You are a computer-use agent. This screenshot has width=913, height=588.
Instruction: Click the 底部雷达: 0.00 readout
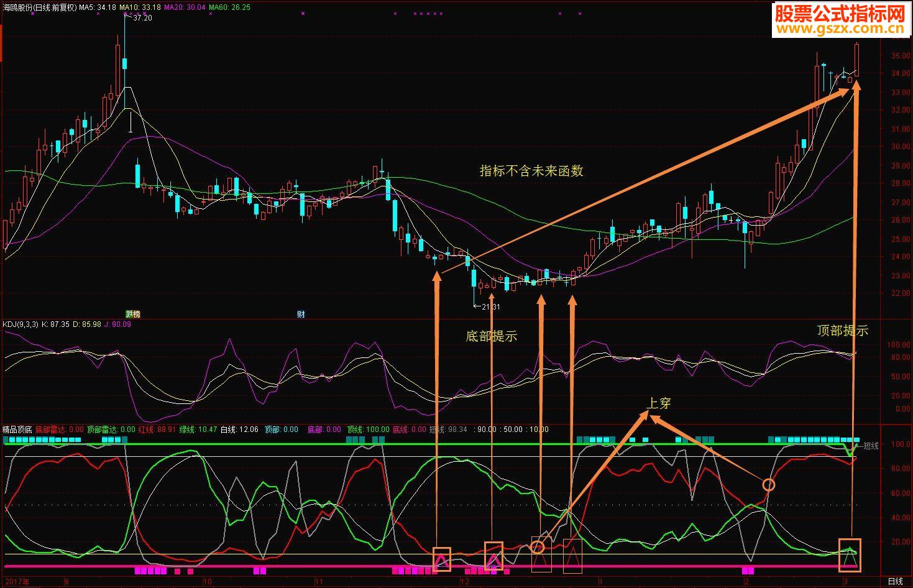[60, 430]
